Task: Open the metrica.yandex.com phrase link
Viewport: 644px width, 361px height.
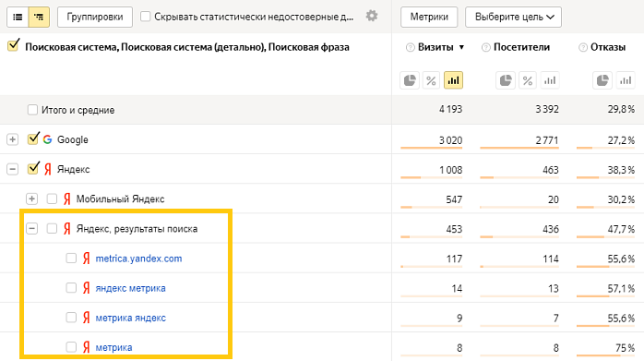Action: (138, 259)
